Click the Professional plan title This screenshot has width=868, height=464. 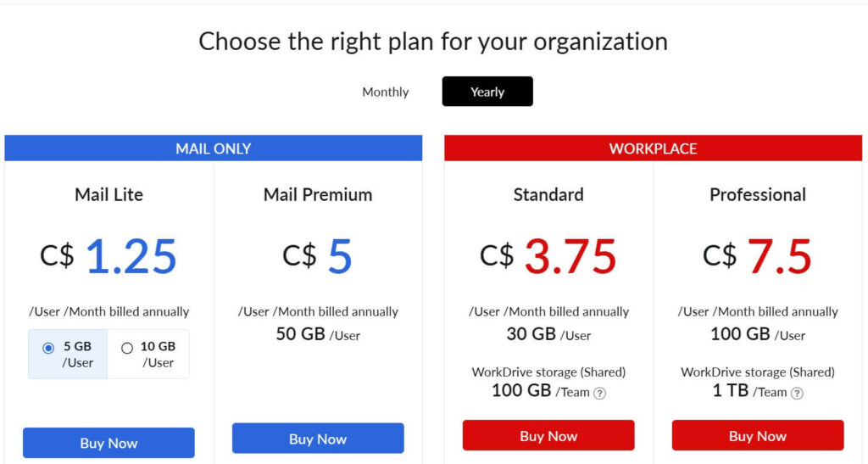758,194
